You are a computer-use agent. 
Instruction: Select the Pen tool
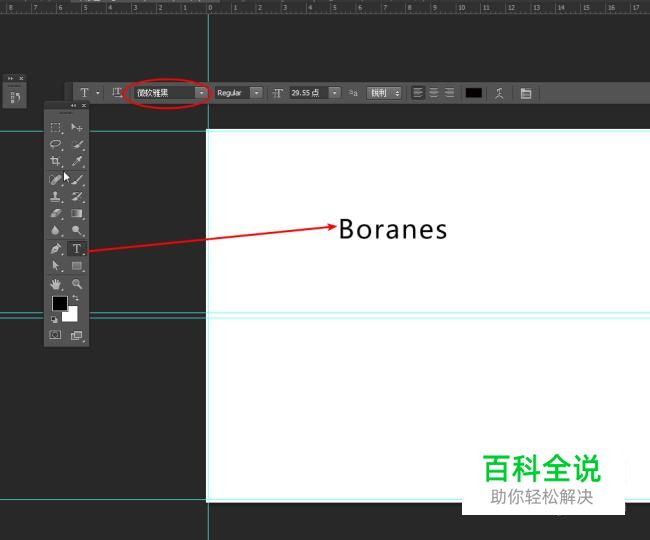point(55,249)
